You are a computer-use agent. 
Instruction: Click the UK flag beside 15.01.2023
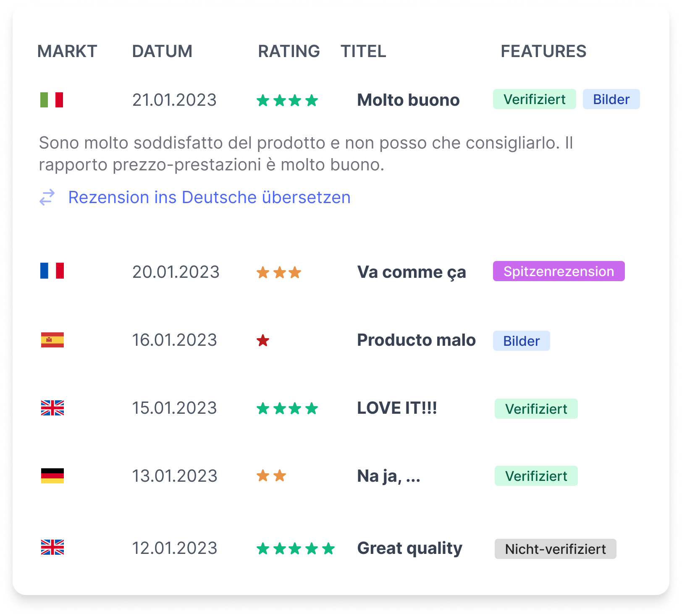tap(52, 408)
